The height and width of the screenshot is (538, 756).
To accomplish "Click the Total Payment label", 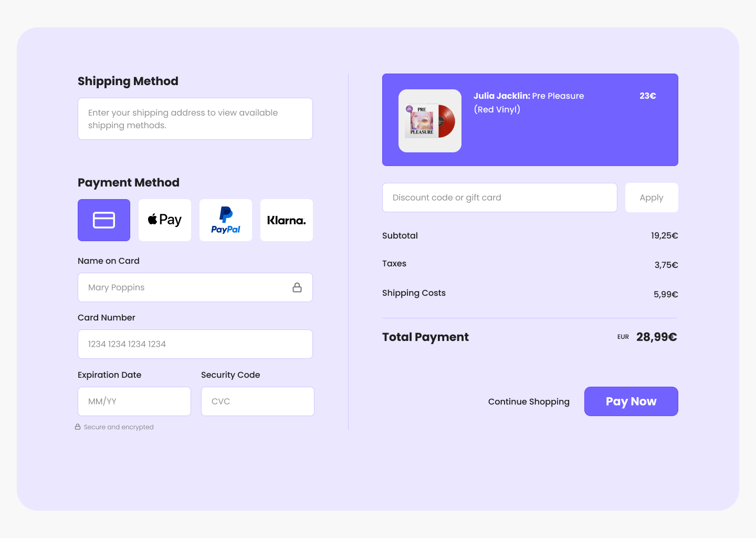I will (425, 337).
